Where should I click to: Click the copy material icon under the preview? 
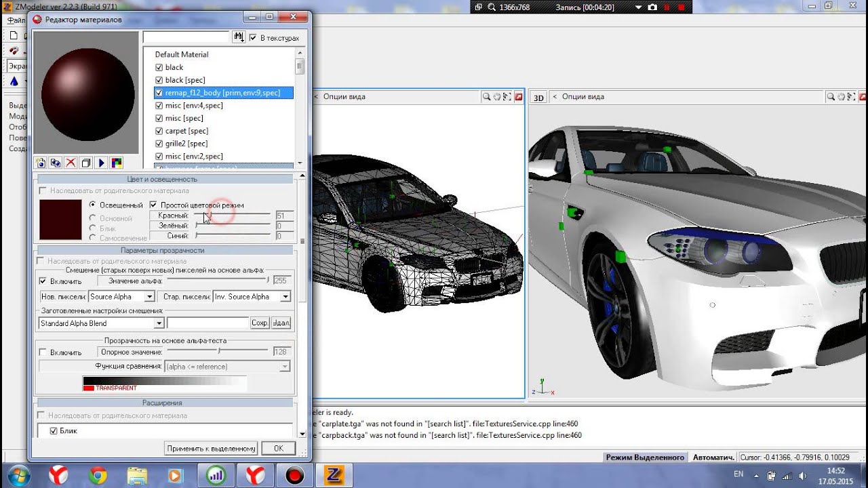(56, 163)
